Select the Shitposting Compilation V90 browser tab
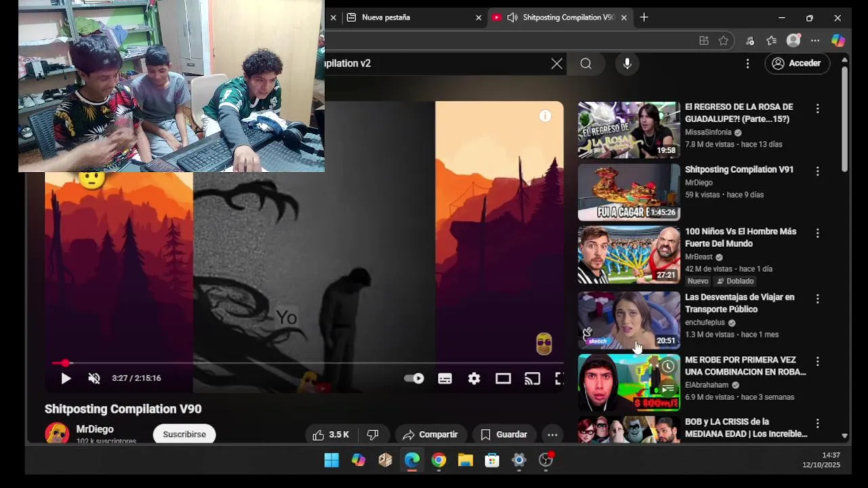 559,18
